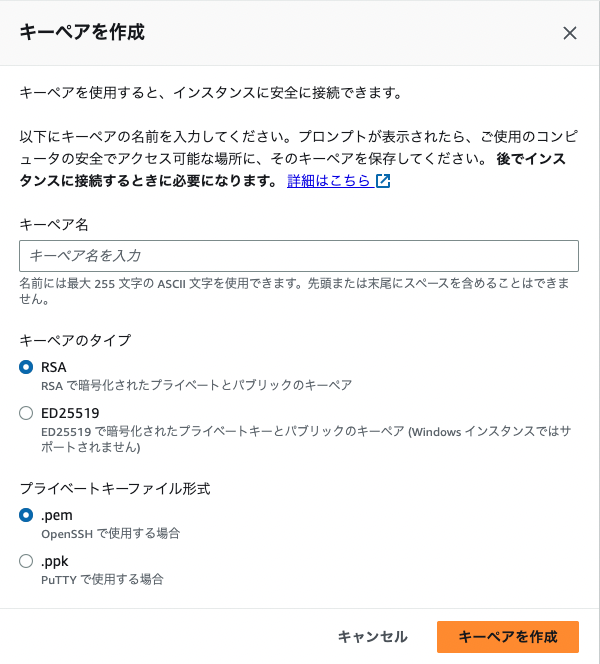
Task: Click the PuTTY で使用する場合 description
Action: coord(102,579)
